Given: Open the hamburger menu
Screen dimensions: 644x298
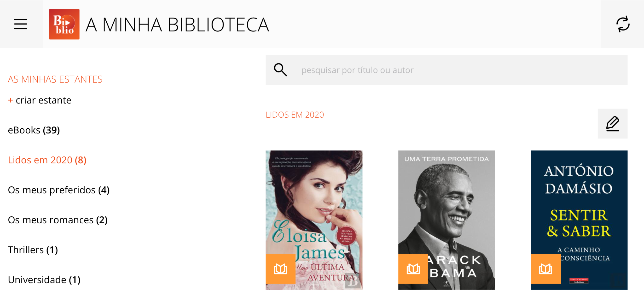Looking at the screenshot, I should tap(21, 24).
